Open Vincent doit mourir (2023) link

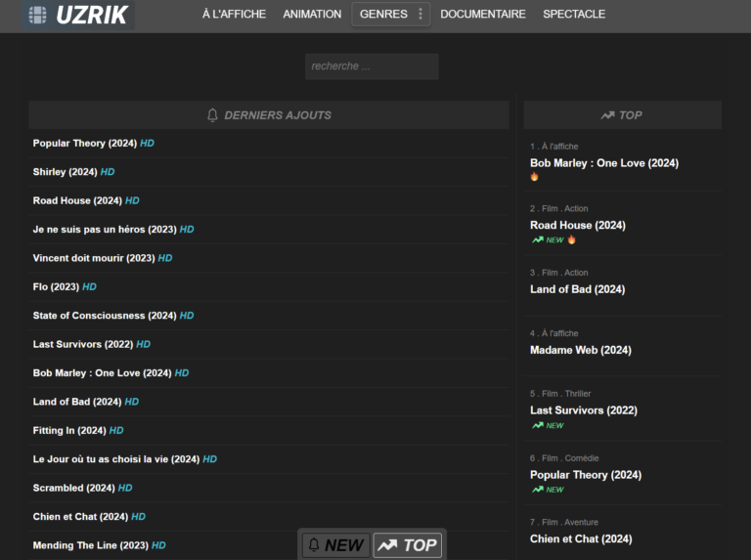tap(94, 258)
